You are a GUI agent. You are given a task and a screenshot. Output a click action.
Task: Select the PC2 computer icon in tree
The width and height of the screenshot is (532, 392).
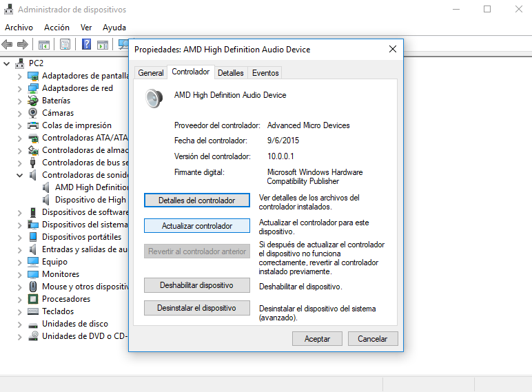point(21,63)
